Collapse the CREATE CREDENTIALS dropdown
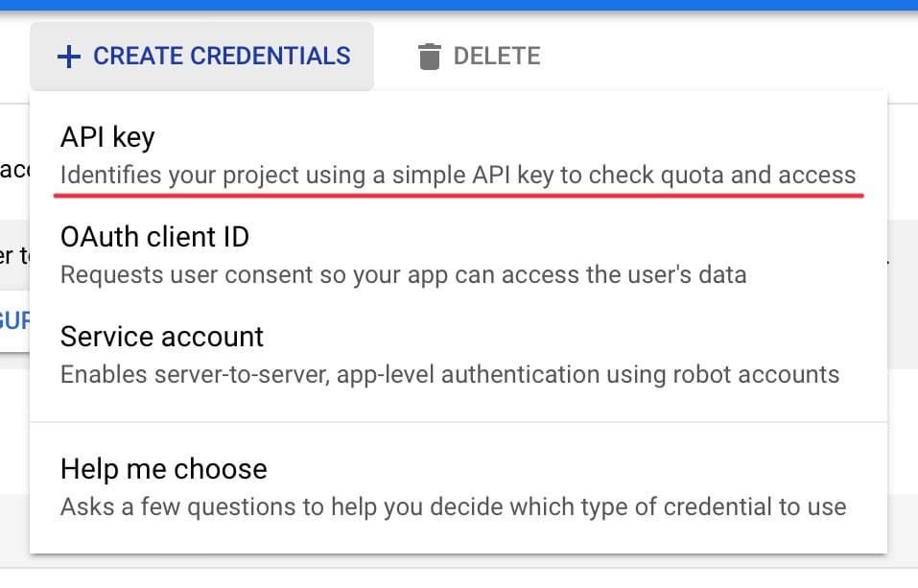 (202, 57)
